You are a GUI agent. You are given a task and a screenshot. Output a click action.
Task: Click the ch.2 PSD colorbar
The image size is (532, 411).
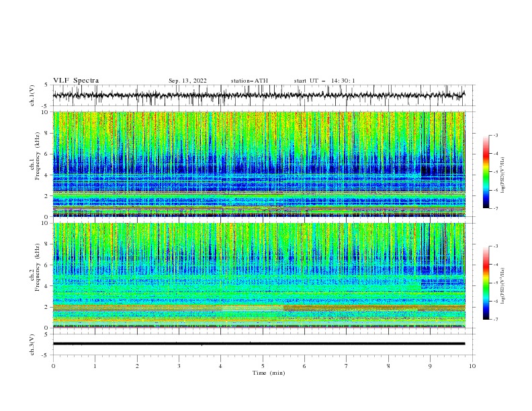coord(486,283)
